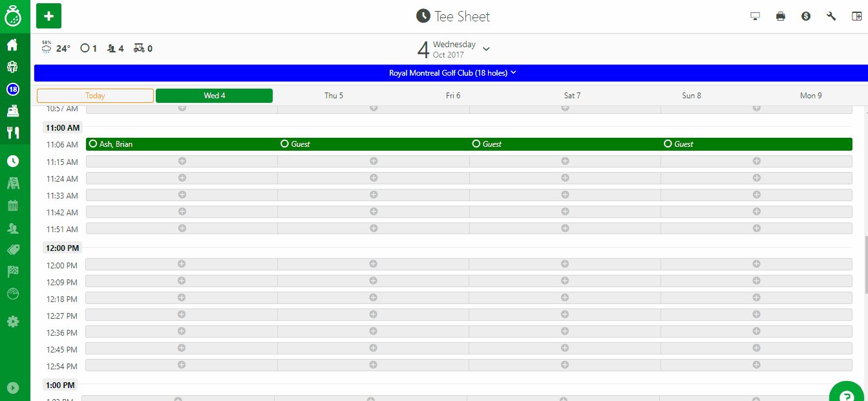The width and height of the screenshot is (868, 401).
Task: Open the cash register icon in sidebar
Action: [x=12, y=111]
